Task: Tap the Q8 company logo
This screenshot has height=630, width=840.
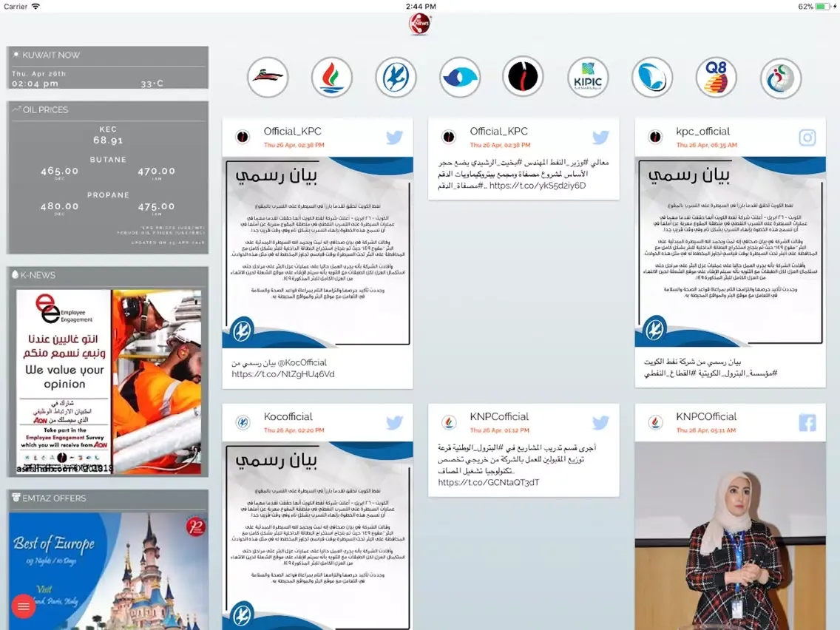Action: click(x=717, y=77)
